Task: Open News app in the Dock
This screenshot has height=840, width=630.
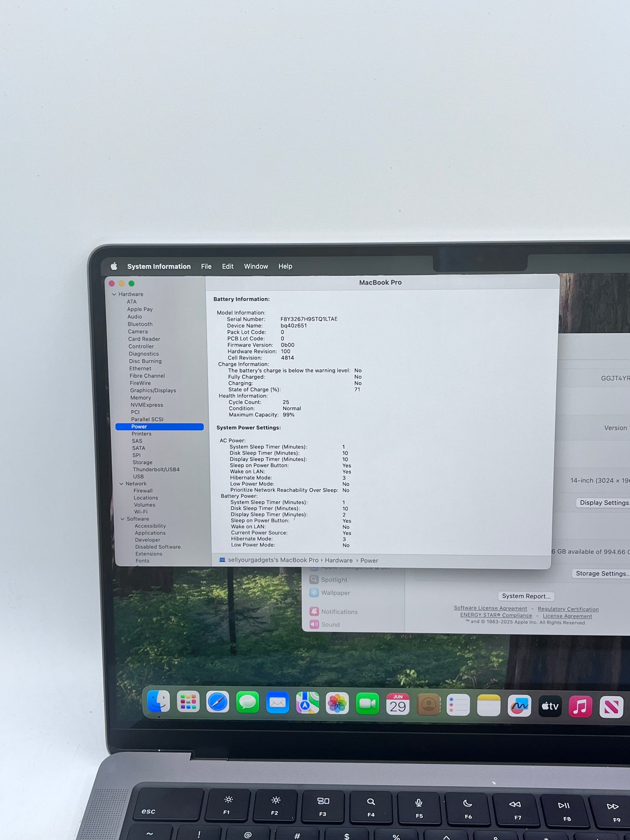Action: click(x=611, y=707)
